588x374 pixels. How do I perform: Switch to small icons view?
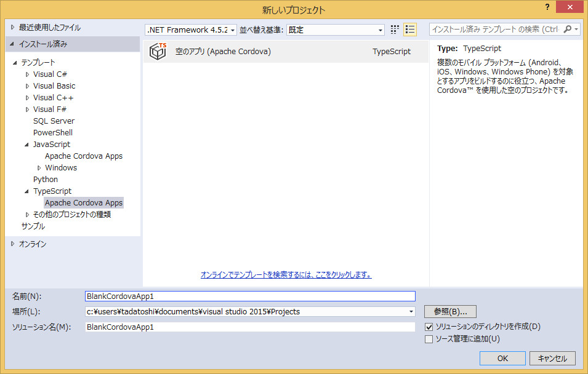click(394, 29)
